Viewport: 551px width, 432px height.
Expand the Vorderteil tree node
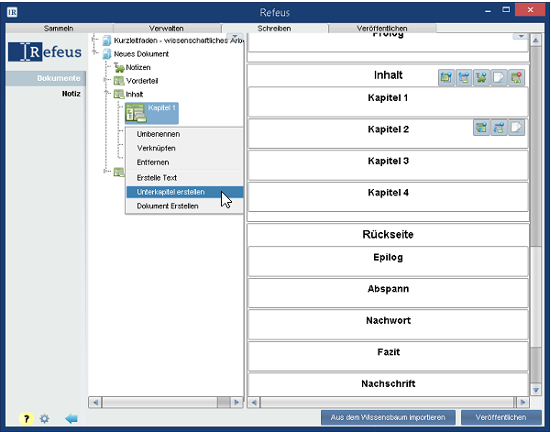point(106,80)
